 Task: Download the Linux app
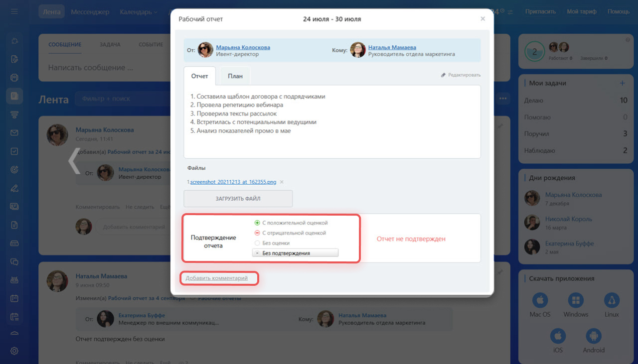612,300
